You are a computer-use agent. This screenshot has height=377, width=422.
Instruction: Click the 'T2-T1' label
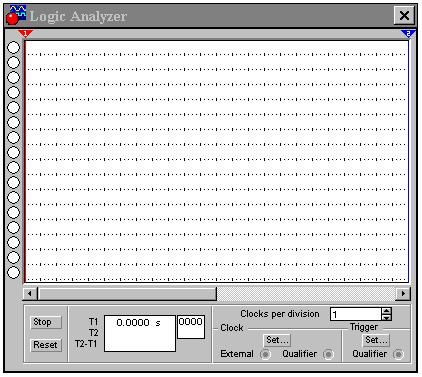(86, 344)
